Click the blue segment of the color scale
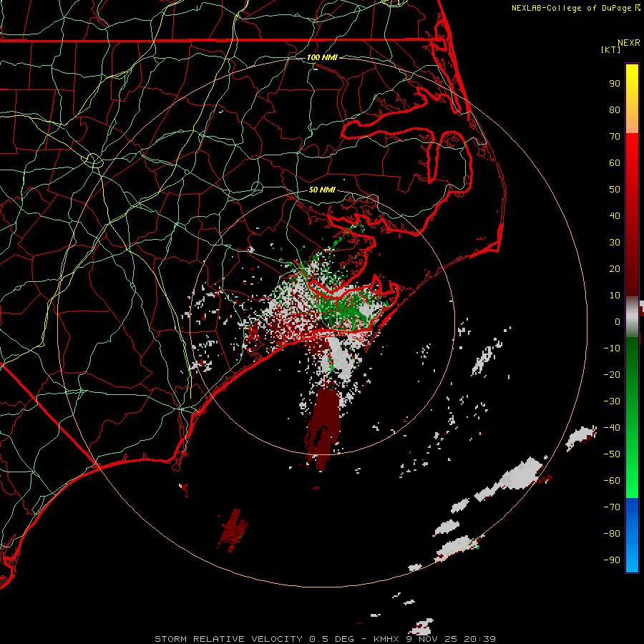Viewport: 644px width, 644px height. [632, 535]
